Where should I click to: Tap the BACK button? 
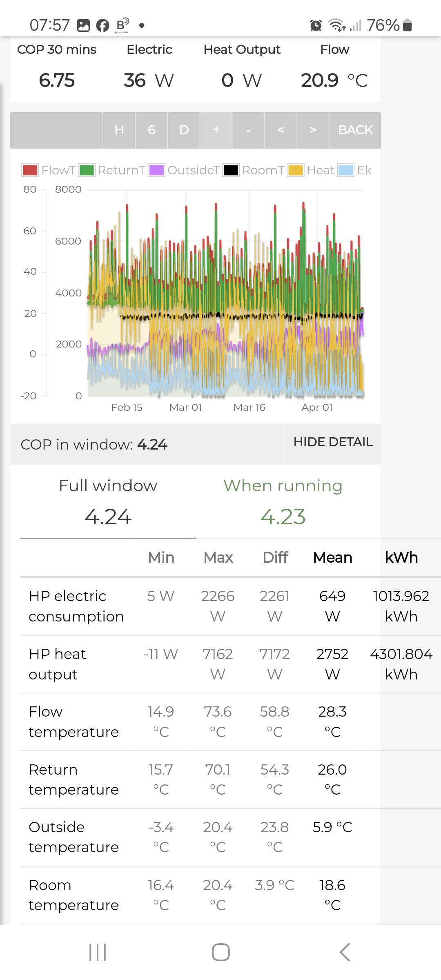pos(355,130)
